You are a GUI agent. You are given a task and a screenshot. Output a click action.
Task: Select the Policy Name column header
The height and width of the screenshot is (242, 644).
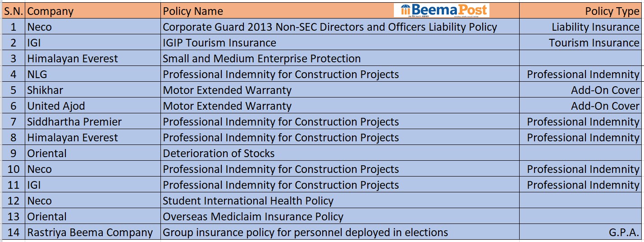tap(193, 11)
